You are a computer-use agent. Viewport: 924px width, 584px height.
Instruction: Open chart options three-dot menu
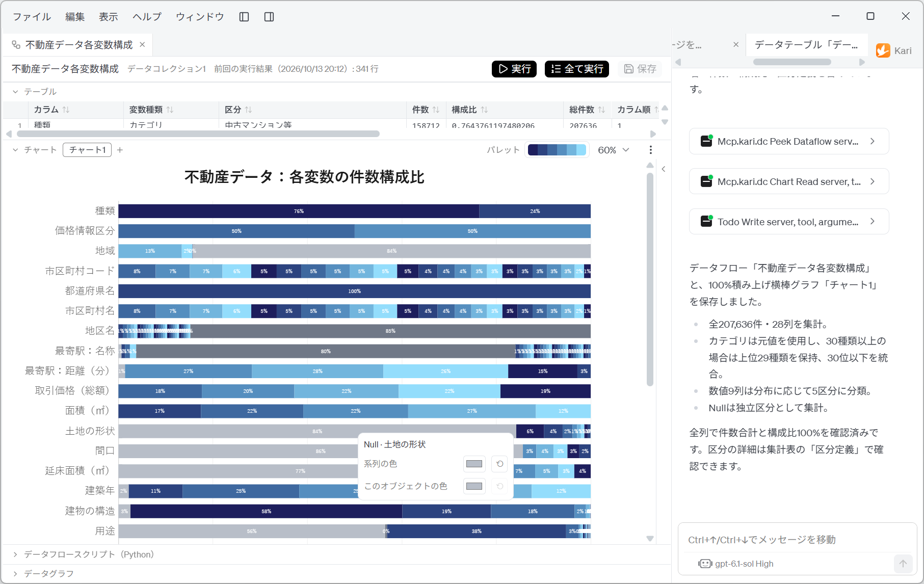pyautogui.click(x=650, y=150)
